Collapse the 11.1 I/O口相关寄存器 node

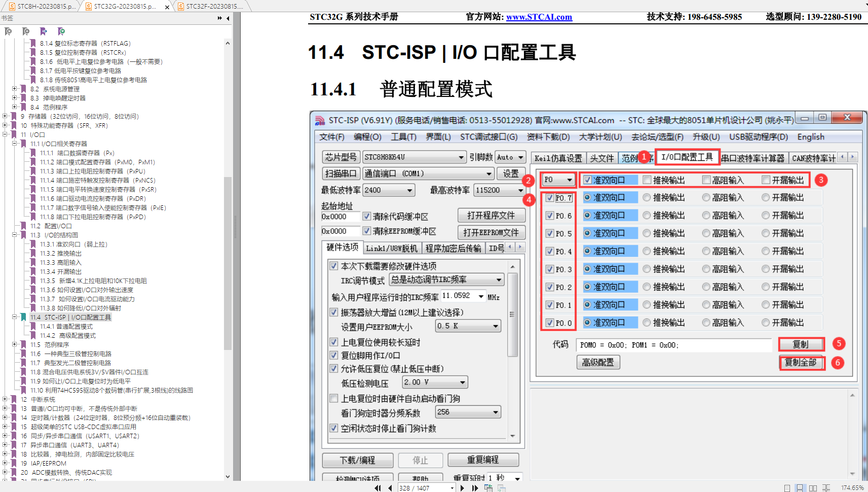click(x=14, y=144)
